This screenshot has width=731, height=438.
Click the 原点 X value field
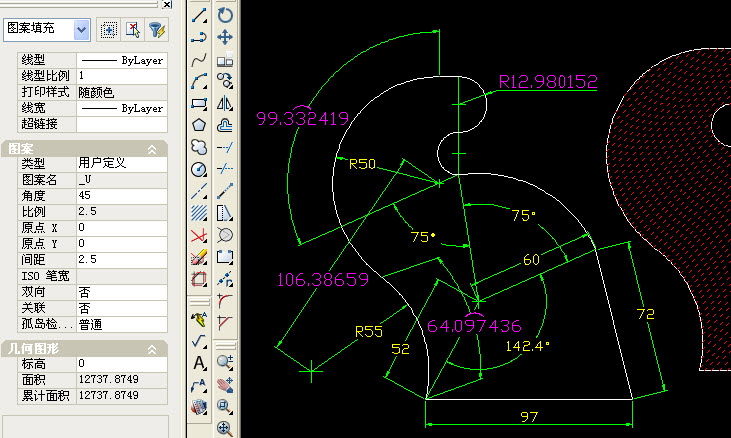tap(122, 228)
